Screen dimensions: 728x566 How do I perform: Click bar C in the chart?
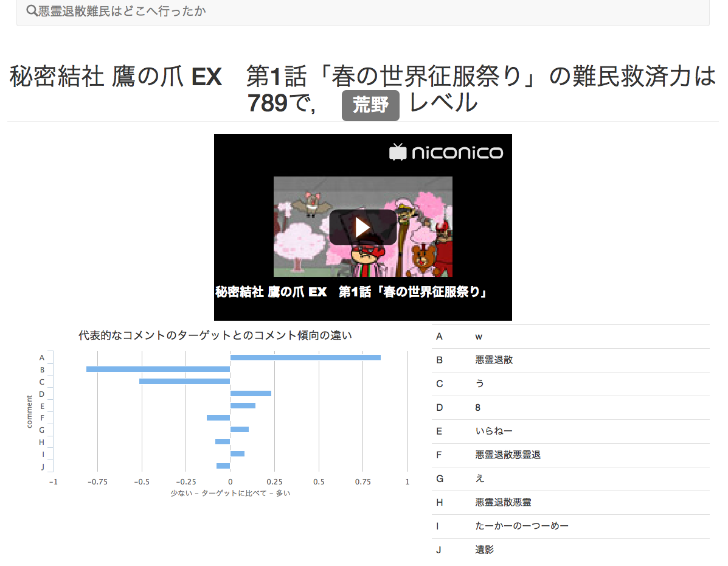point(184,382)
